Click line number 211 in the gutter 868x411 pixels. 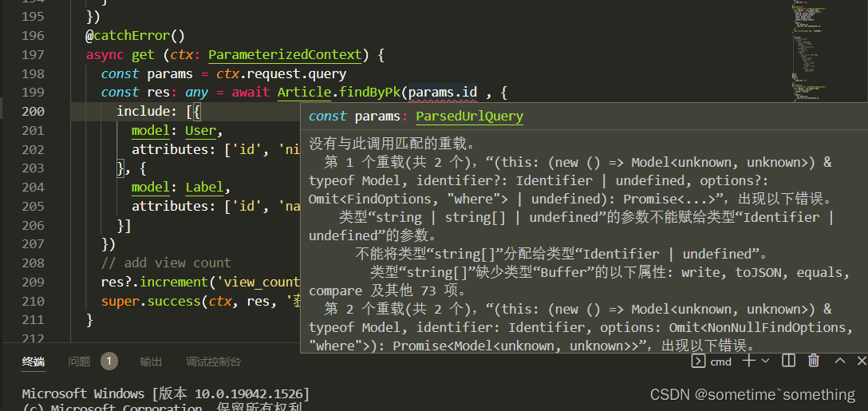tap(33, 320)
